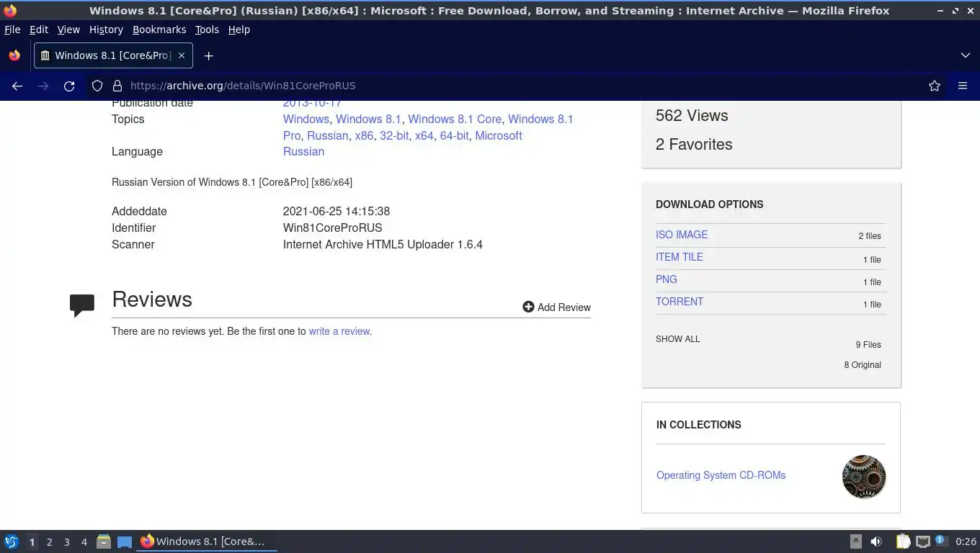The width and height of the screenshot is (980, 553).
Task: Open the notification tray icon with badge
Action: pyautogui.click(x=941, y=541)
